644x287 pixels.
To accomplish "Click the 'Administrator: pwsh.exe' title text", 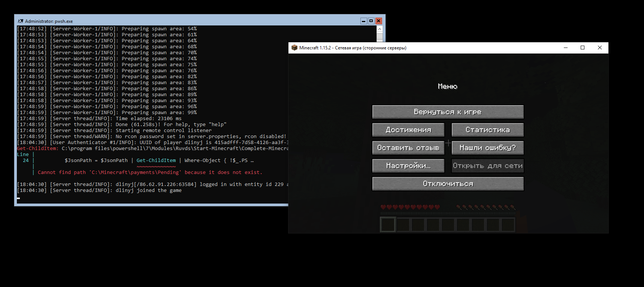I will [49, 21].
